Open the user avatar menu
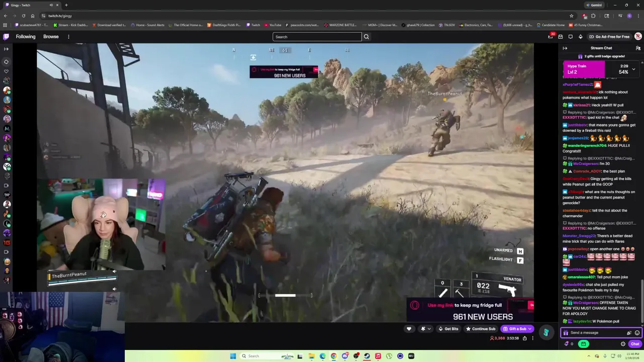This screenshot has width=644, height=362. (x=638, y=37)
